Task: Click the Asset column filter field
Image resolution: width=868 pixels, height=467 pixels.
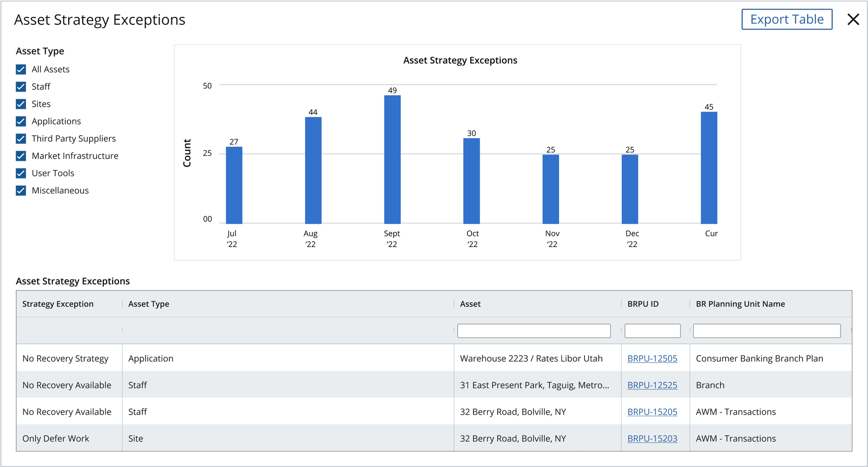Action: (x=534, y=331)
